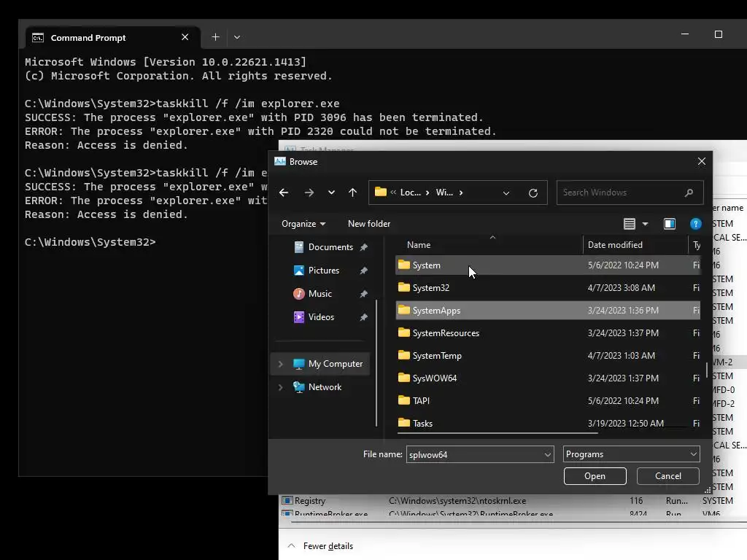Click the pin icon beside Documents
This screenshot has width=747, height=560.
click(363, 247)
